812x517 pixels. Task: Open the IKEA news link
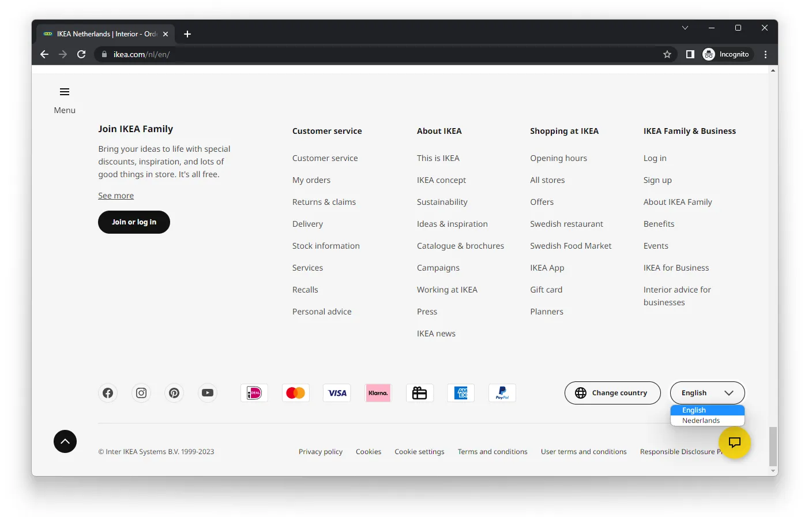(436, 334)
